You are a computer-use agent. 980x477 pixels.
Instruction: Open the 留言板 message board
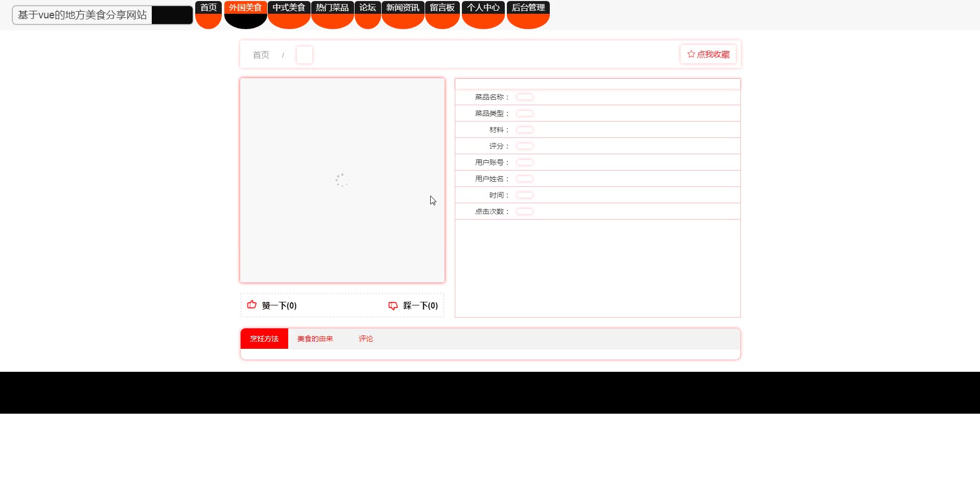coord(442,14)
